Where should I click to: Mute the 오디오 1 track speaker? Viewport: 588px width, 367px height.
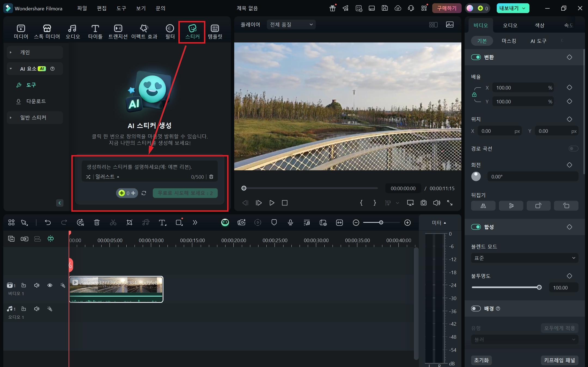point(36,309)
